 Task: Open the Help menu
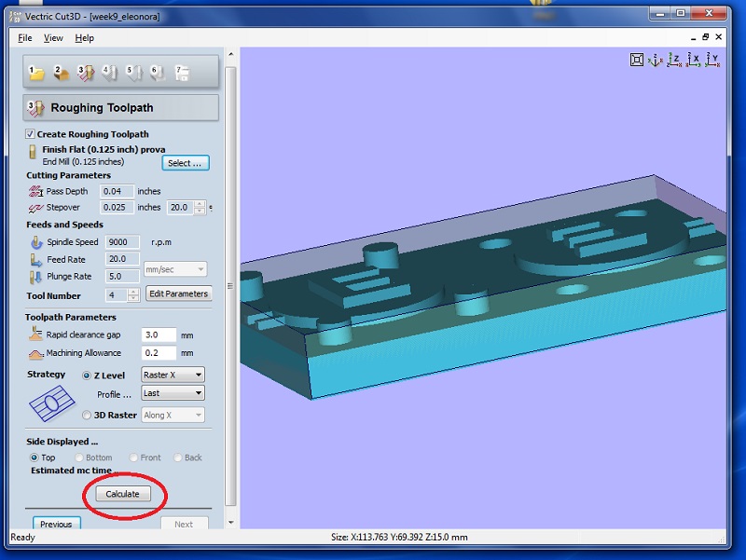pyautogui.click(x=84, y=38)
